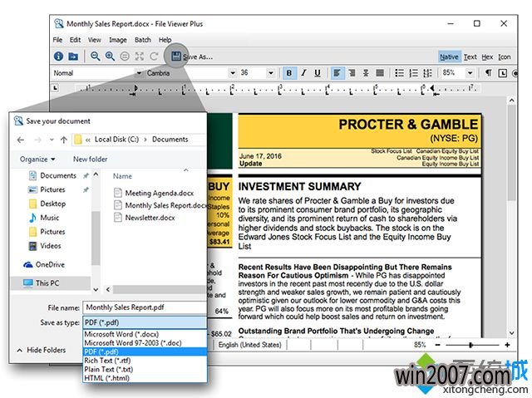The width and height of the screenshot is (532, 398).
Task: Switch to Native view tab
Action: [449, 57]
